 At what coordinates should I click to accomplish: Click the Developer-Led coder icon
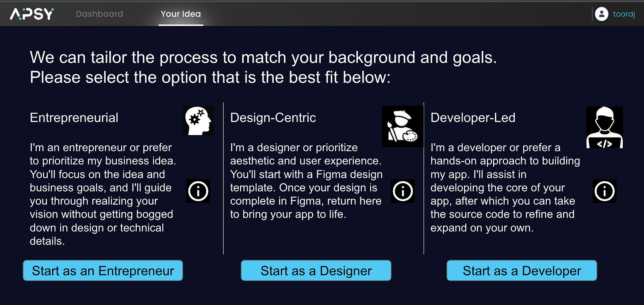point(605,127)
